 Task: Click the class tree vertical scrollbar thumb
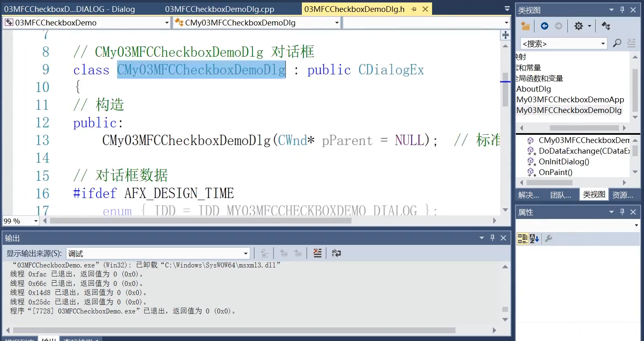click(635, 90)
